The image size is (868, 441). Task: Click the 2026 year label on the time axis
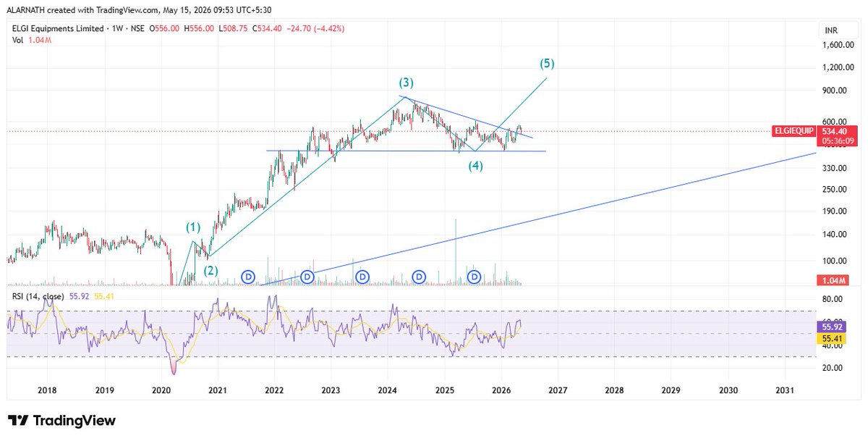coord(501,390)
